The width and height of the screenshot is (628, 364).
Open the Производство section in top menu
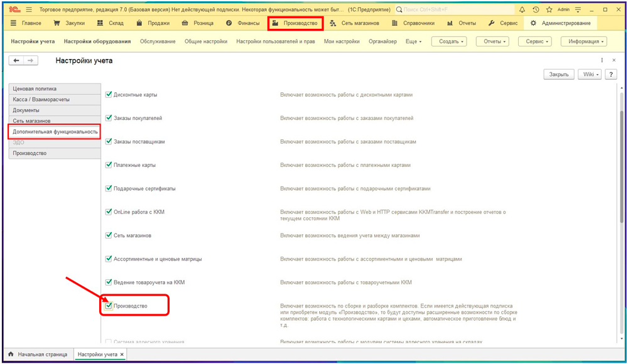295,23
